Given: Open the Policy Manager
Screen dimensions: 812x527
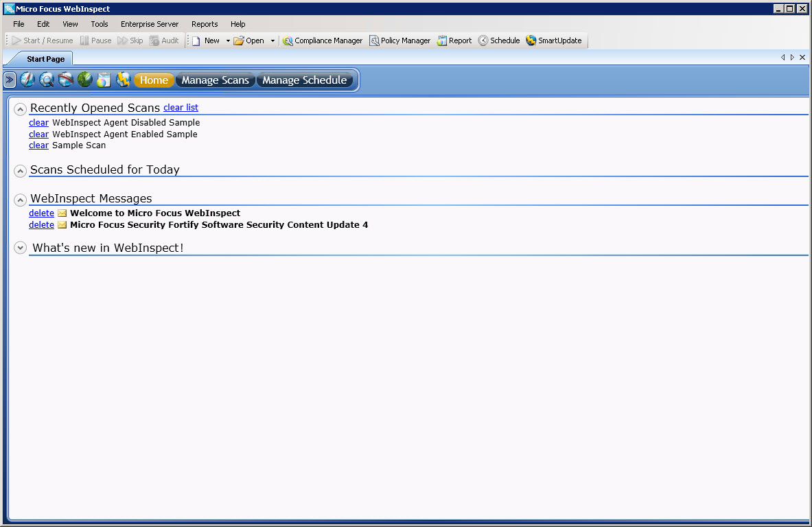Looking at the screenshot, I should 399,40.
